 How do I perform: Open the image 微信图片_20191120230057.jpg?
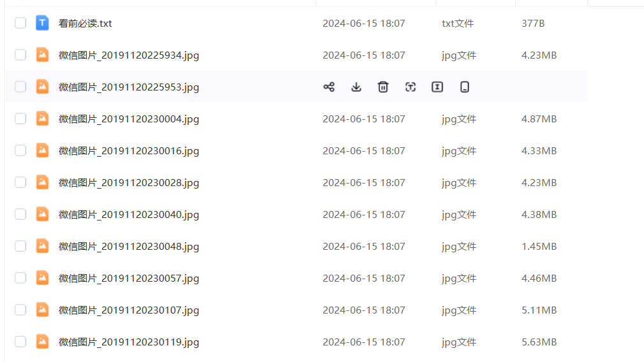[x=129, y=279]
